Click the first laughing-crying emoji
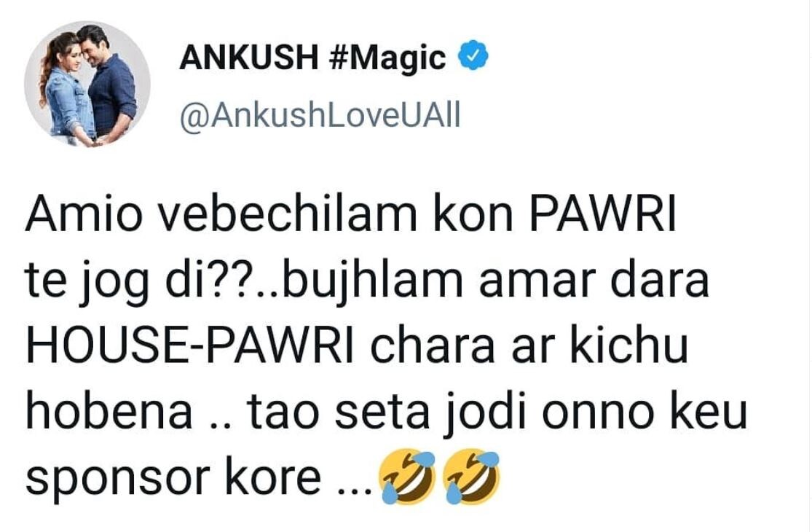Viewport: 812px width, 532px height. point(408,477)
